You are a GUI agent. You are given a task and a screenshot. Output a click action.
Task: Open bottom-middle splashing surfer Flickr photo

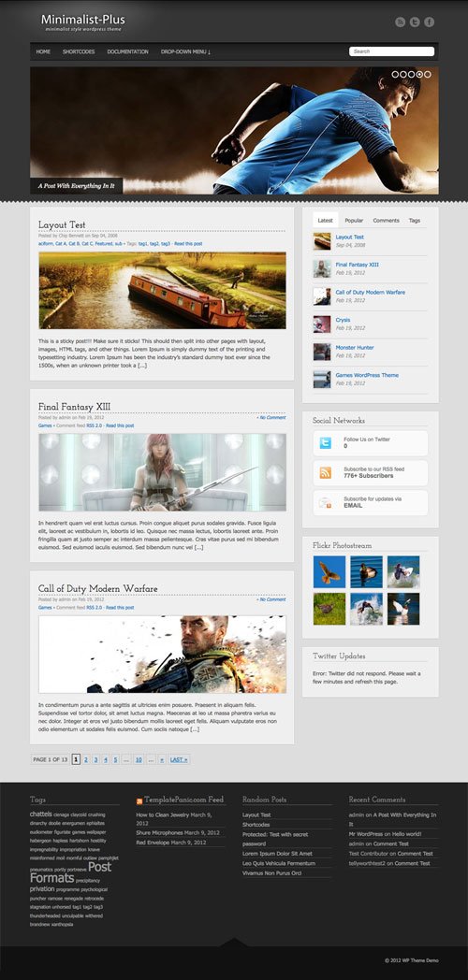coord(366,609)
